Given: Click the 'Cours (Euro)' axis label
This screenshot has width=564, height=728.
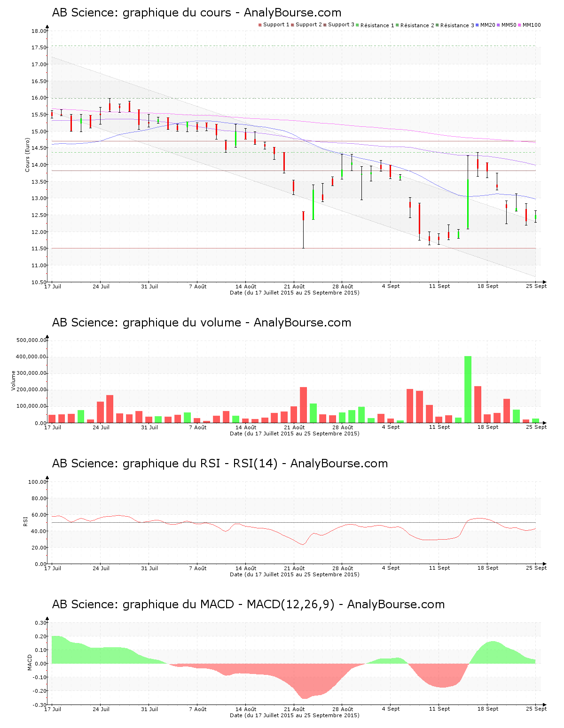Looking at the screenshot, I should 27,155.
